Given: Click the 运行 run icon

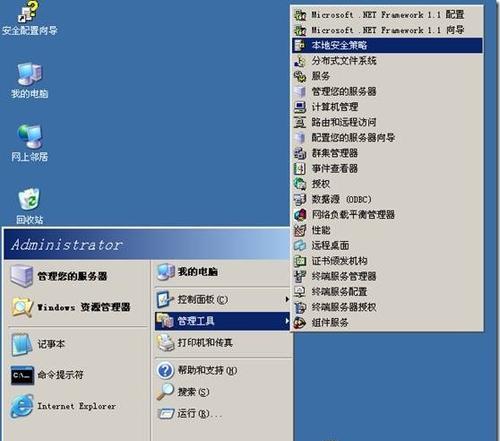Looking at the screenshot, I should pyautogui.click(x=166, y=414).
